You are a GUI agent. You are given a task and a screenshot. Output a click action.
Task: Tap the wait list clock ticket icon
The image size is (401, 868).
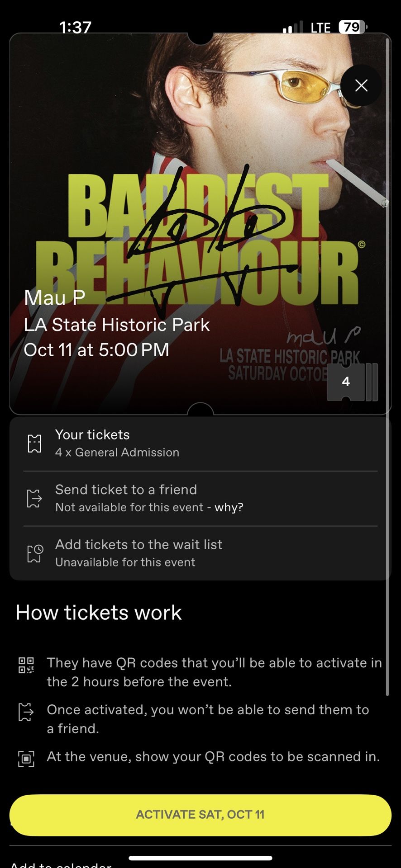35,553
